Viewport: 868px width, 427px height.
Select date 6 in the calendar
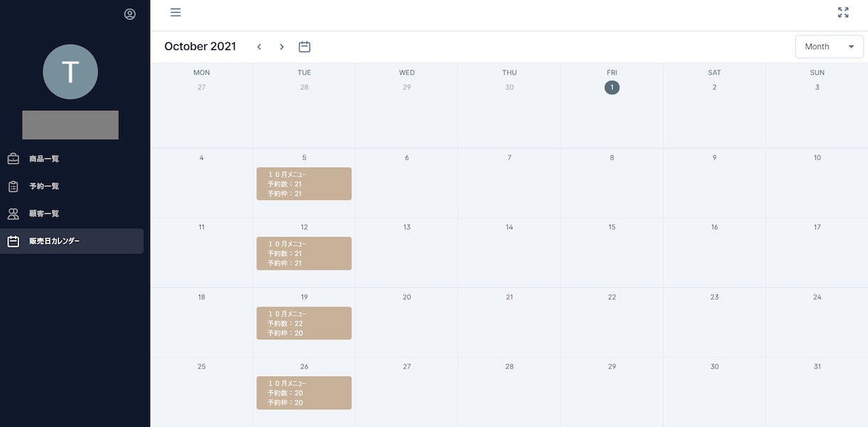pos(407,158)
